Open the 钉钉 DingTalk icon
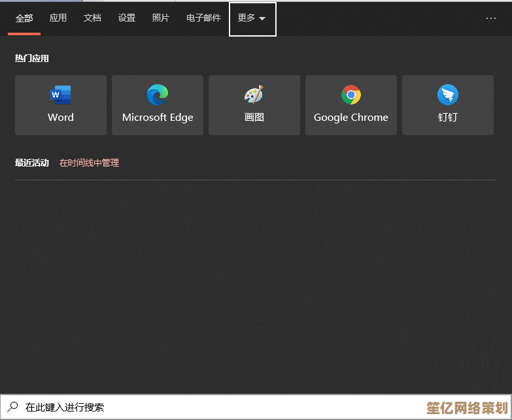The height and width of the screenshot is (420, 512). click(448, 95)
